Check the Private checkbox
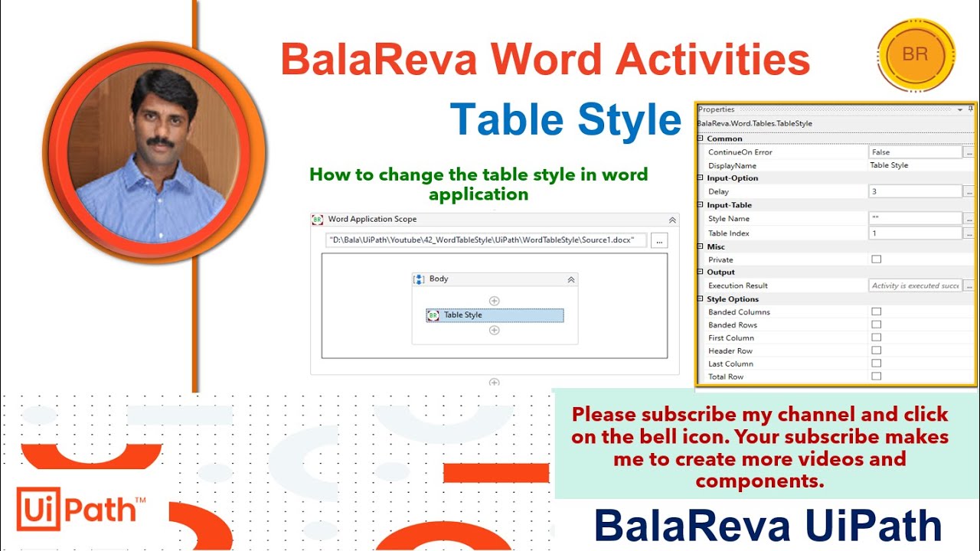 pos(877,259)
